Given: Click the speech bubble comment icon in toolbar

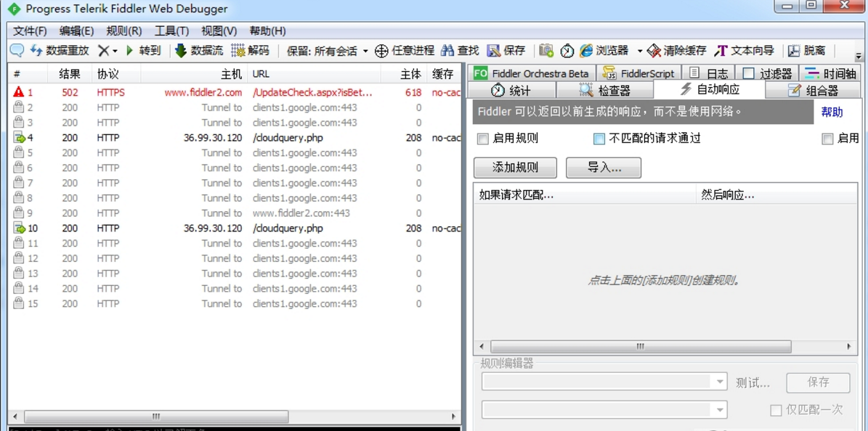Looking at the screenshot, I should click(x=17, y=51).
